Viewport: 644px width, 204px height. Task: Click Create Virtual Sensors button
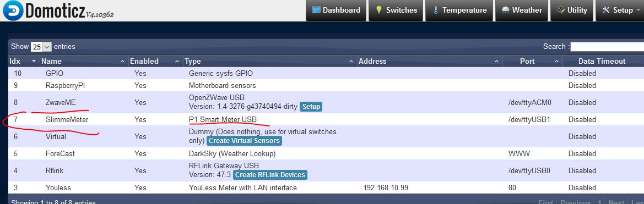point(244,141)
